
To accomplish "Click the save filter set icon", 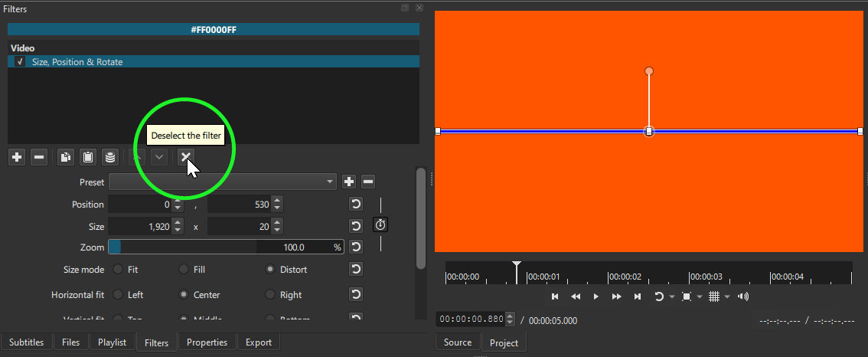I will pos(111,157).
